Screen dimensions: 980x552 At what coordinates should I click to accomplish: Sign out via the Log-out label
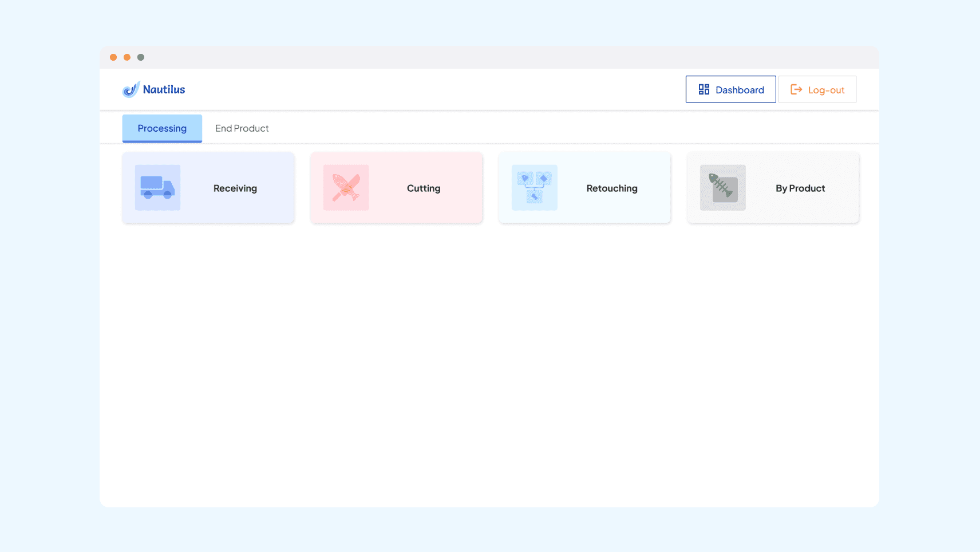pyautogui.click(x=826, y=90)
